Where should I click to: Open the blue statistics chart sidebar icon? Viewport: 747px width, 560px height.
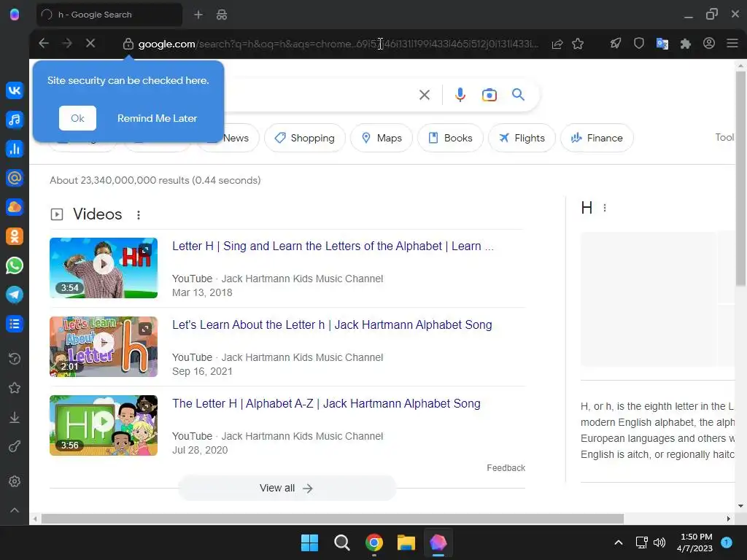[x=15, y=149]
